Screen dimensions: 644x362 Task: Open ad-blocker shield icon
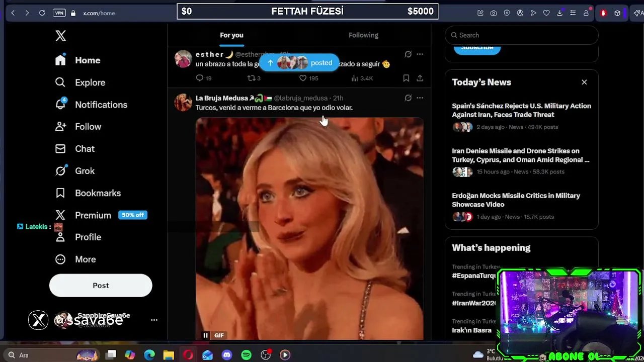(x=507, y=13)
